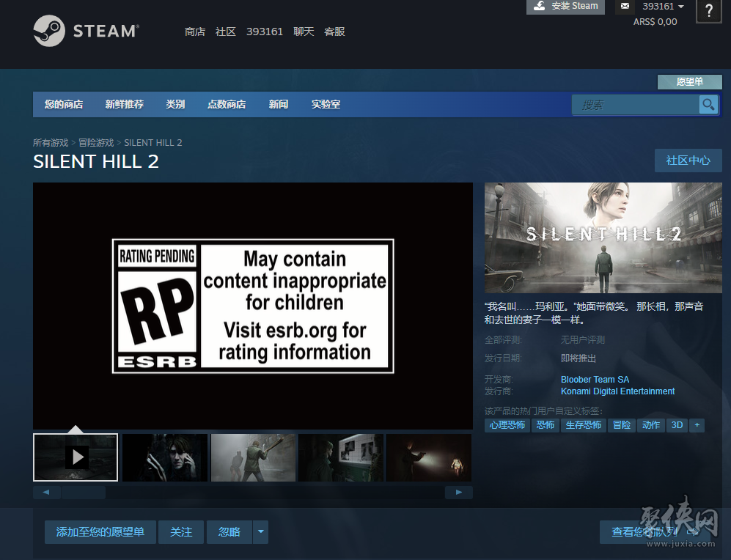Click in the 搜索 input field
731x560 pixels.
(636, 105)
